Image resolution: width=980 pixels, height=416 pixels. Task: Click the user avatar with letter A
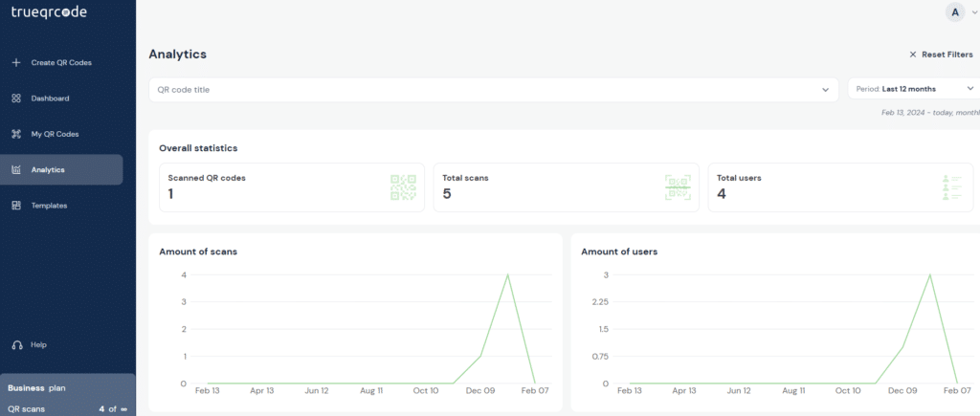(955, 11)
